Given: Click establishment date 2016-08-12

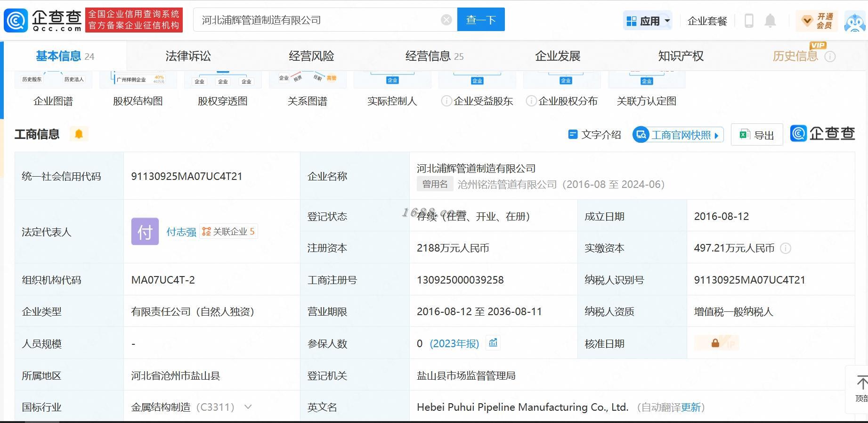Looking at the screenshot, I should pyautogui.click(x=721, y=216).
